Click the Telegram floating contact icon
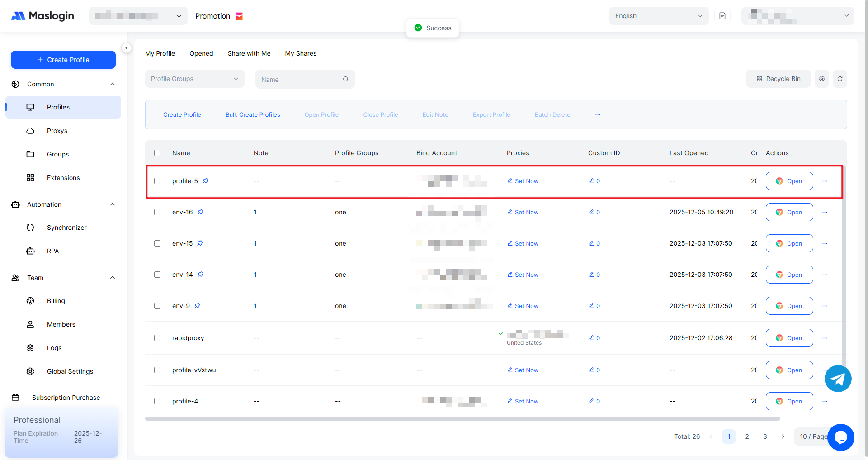This screenshot has width=868, height=460. (x=838, y=379)
